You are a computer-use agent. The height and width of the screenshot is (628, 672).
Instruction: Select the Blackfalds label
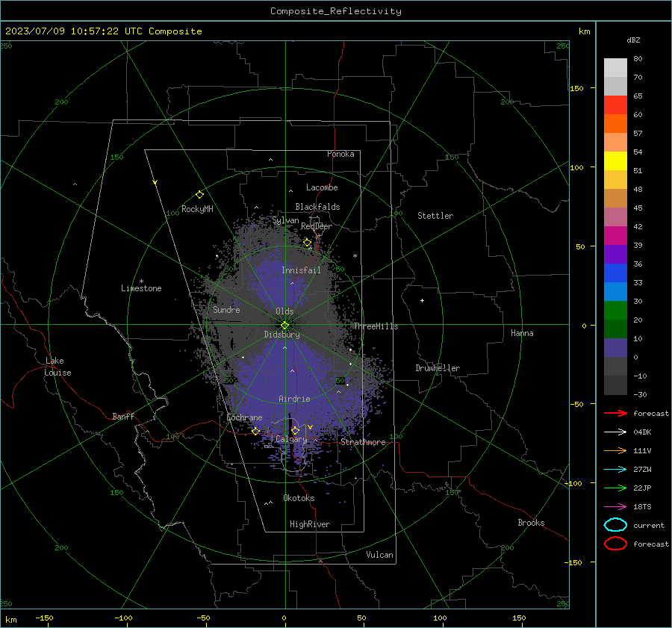(x=317, y=207)
